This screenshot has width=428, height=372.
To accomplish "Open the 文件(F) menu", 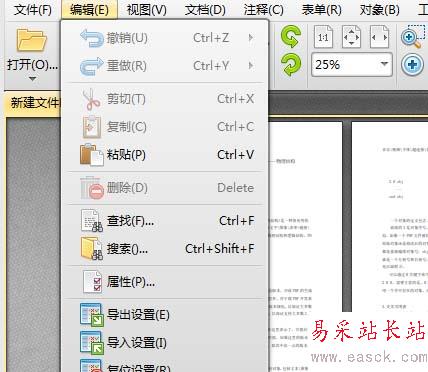I will pyautogui.click(x=33, y=10).
